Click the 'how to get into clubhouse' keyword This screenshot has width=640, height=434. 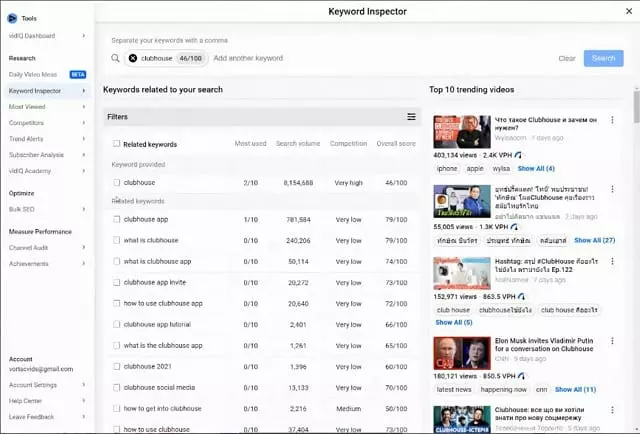tap(162, 408)
